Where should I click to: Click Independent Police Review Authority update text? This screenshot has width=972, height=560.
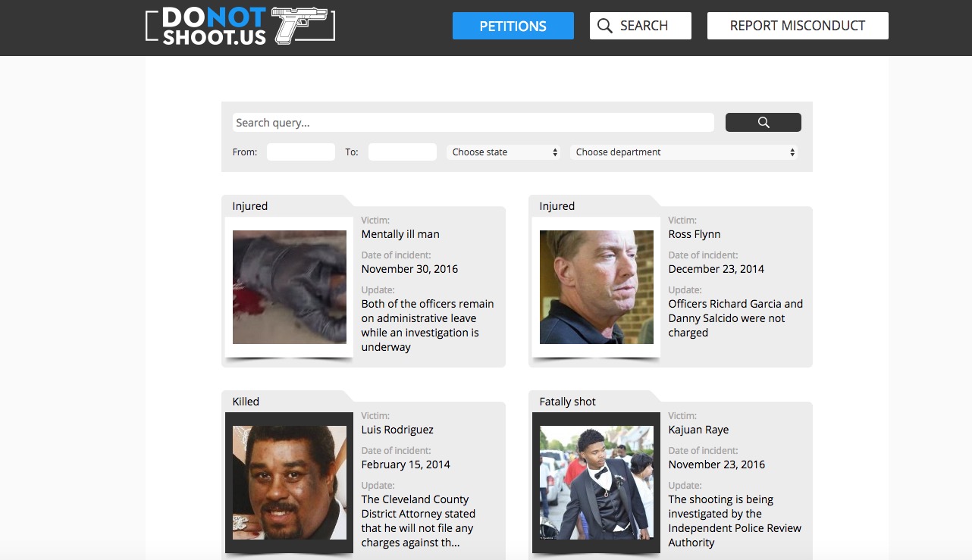(x=735, y=521)
